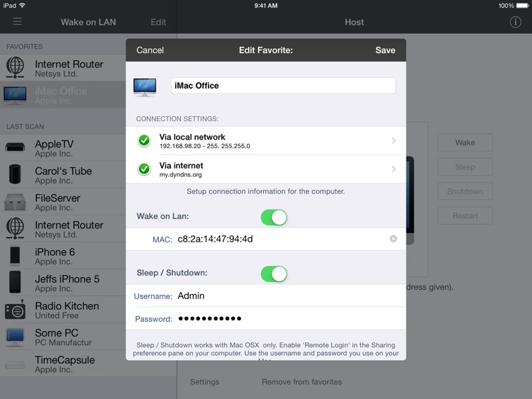
Task: Tap the Wi-Fi status icon
Action: (23, 5)
